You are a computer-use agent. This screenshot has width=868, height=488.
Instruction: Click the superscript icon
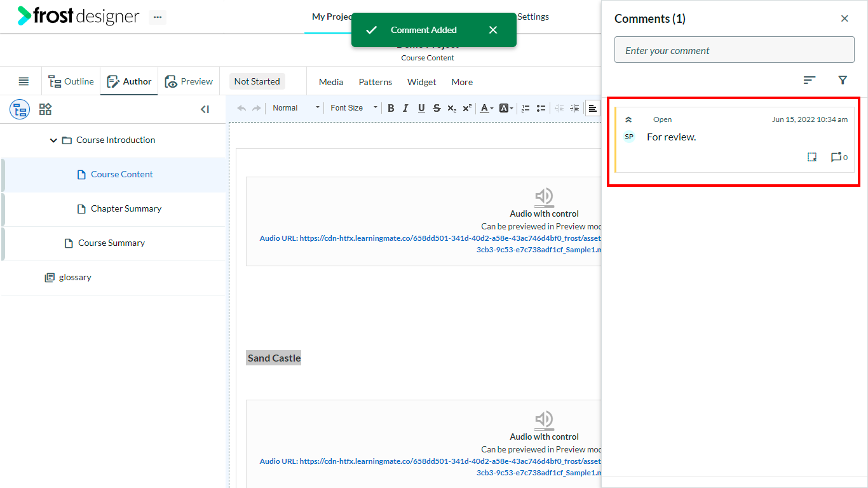click(x=466, y=108)
